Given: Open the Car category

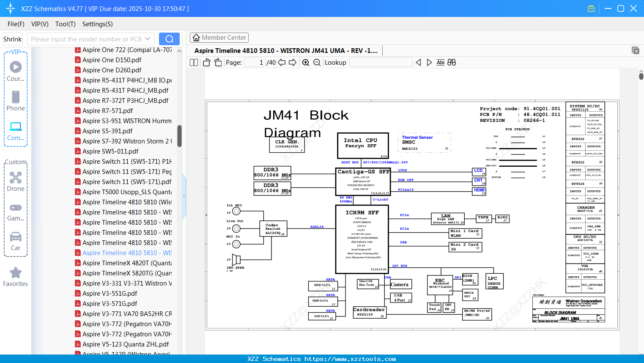Looking at the screenshot, I should 16,241.
